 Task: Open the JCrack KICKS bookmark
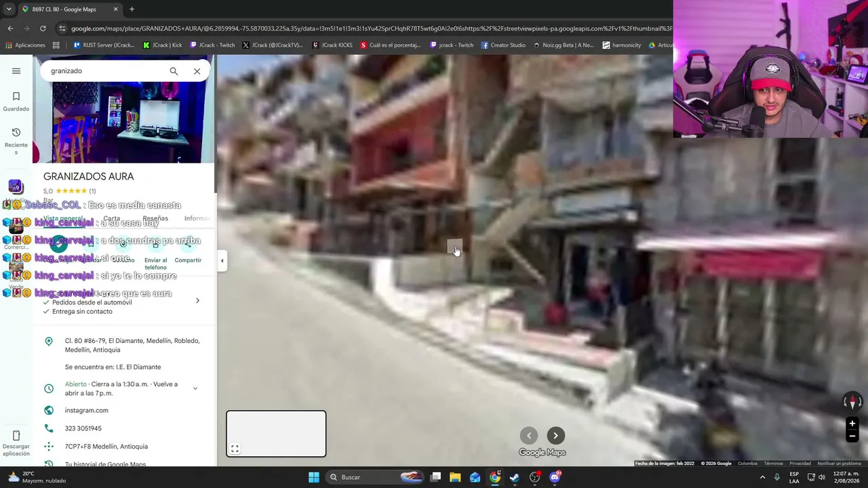332,45
